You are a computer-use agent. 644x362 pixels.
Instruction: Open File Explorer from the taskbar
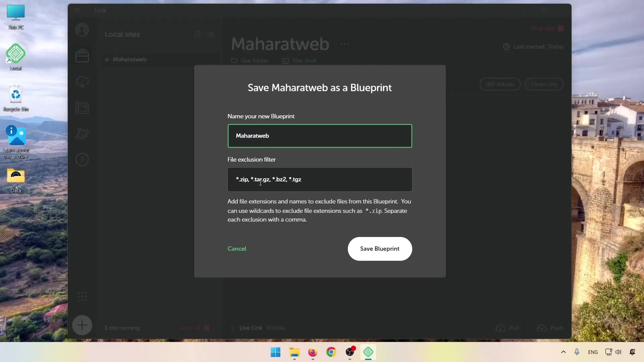[x=294, y=352]
